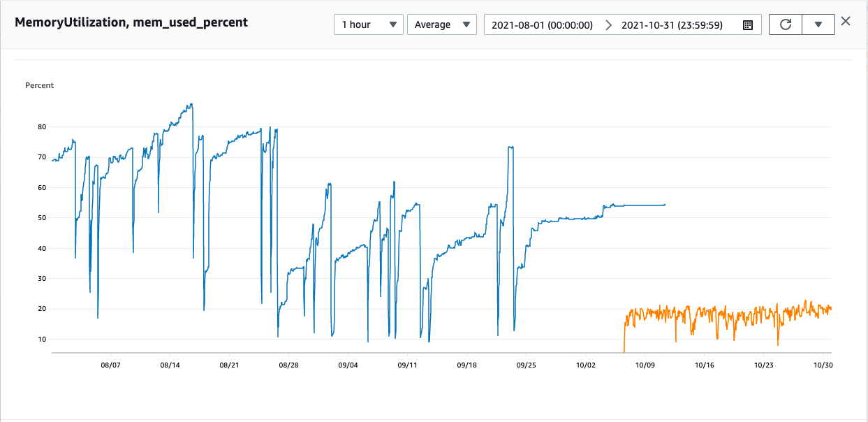This screenshot has width=868, height=422.
Task: Click the 60 y-axis value
Action: point(42,188)
